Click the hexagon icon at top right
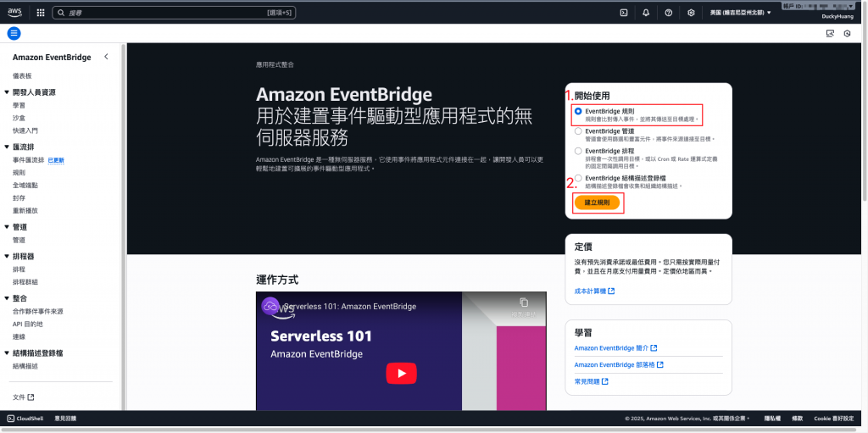868x433 pixels. click(847, 33)
